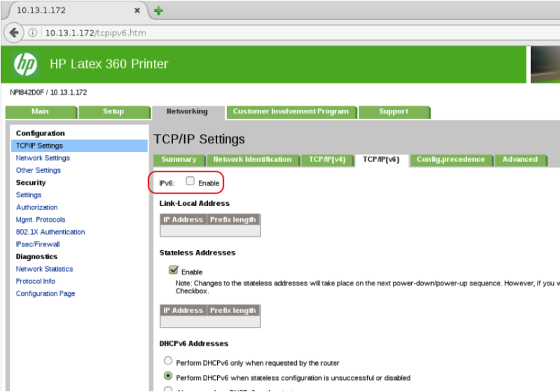Open the IPsec/Firewall security link

(x=38, y=244)
